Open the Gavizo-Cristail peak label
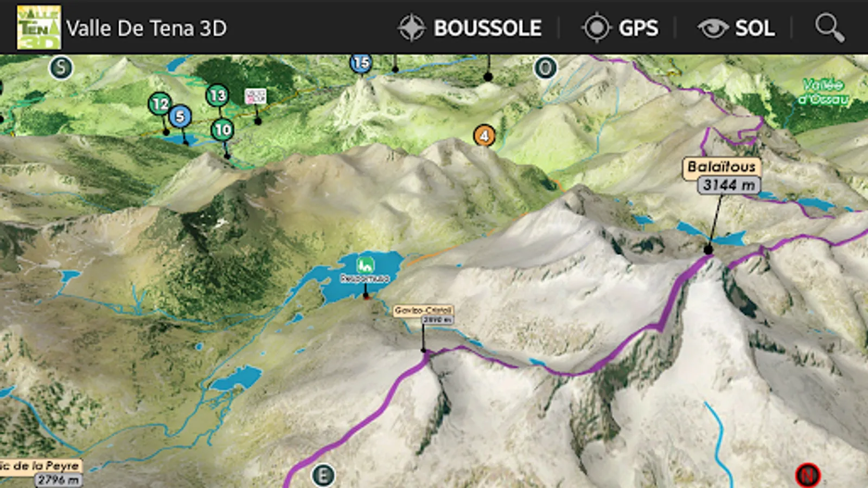 [x=424, y=314]
